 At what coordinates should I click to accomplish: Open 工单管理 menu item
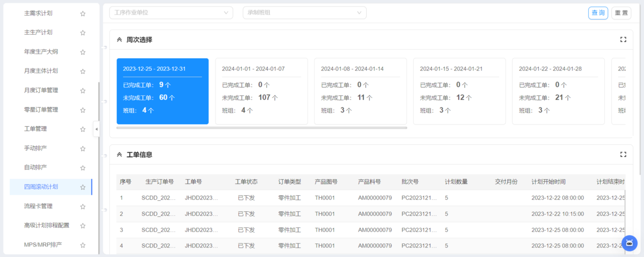[35, 129]
